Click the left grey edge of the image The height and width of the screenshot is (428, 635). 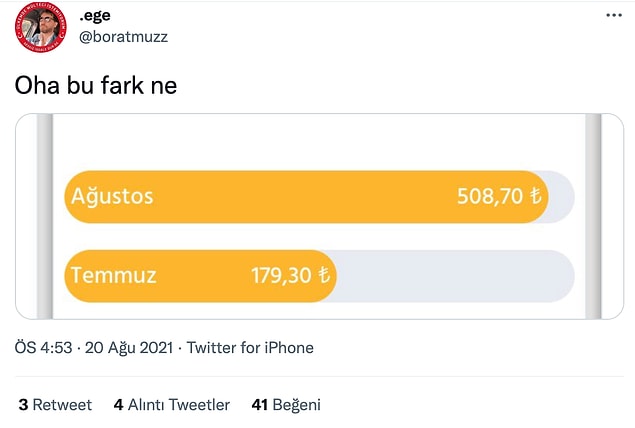(45, 217)
